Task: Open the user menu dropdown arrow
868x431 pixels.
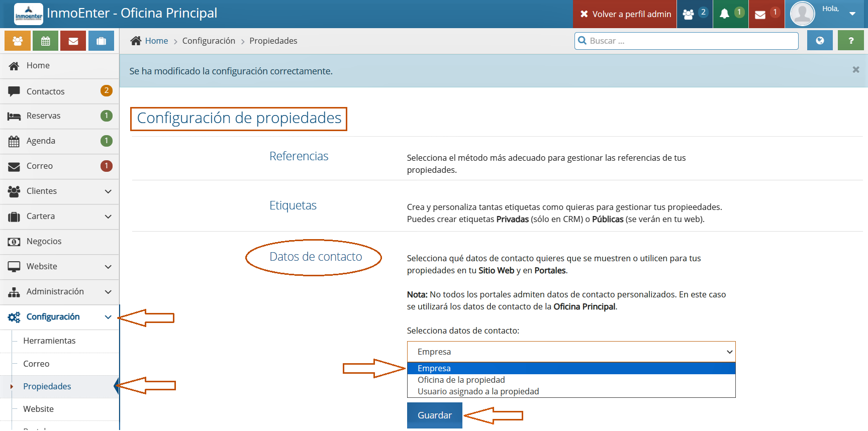Action: coord(852,14)
